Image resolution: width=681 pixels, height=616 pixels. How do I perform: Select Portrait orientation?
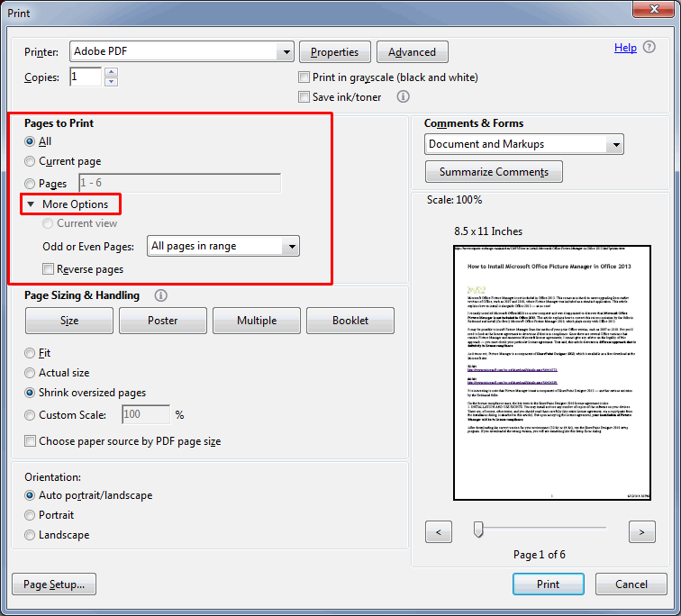30,515
